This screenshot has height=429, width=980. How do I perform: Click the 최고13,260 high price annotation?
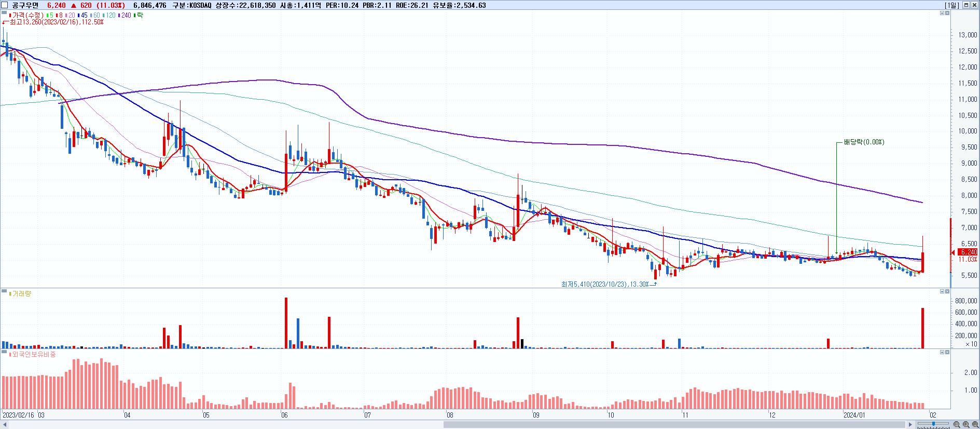pos(56,22)
